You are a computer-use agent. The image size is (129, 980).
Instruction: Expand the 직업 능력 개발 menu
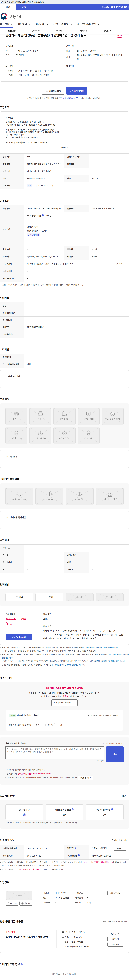coord(63,24)
